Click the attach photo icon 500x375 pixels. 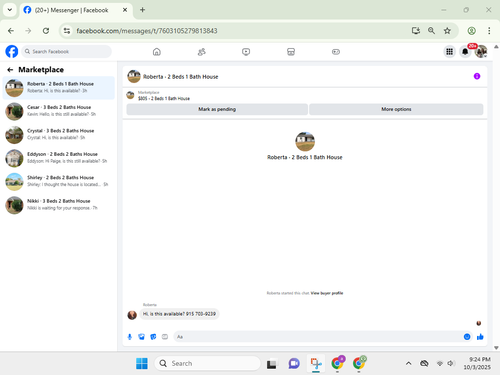tap(141, 337)
